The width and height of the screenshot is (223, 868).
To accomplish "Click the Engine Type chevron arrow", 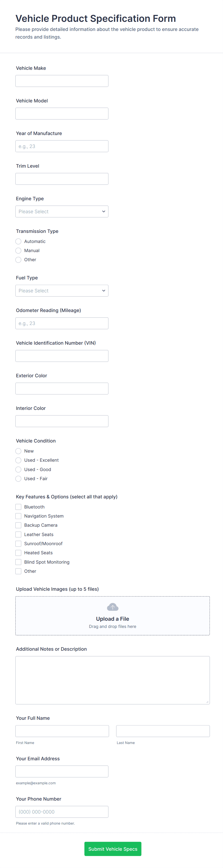I will click(x=103, y=212).
